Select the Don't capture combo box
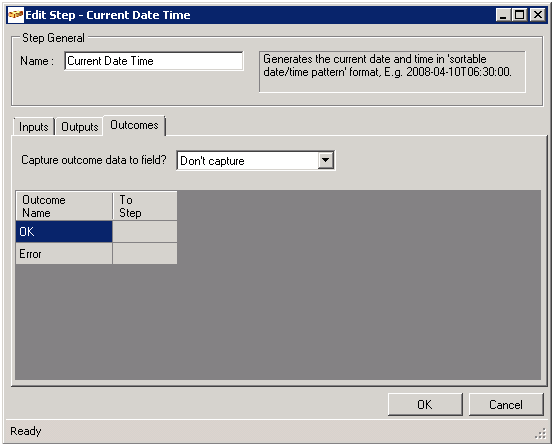The width and height of the screenshot is (553, 444). tap(256, 160)
